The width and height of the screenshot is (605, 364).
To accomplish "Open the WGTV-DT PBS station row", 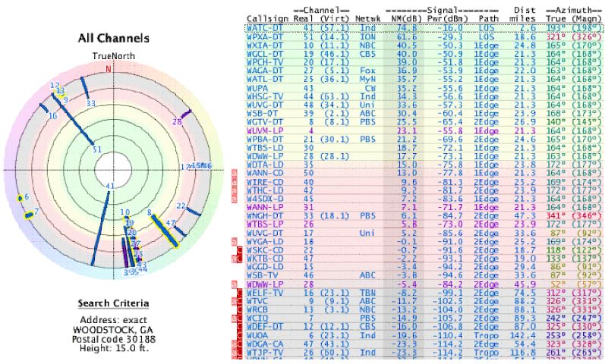I will (x=264, y=121).
